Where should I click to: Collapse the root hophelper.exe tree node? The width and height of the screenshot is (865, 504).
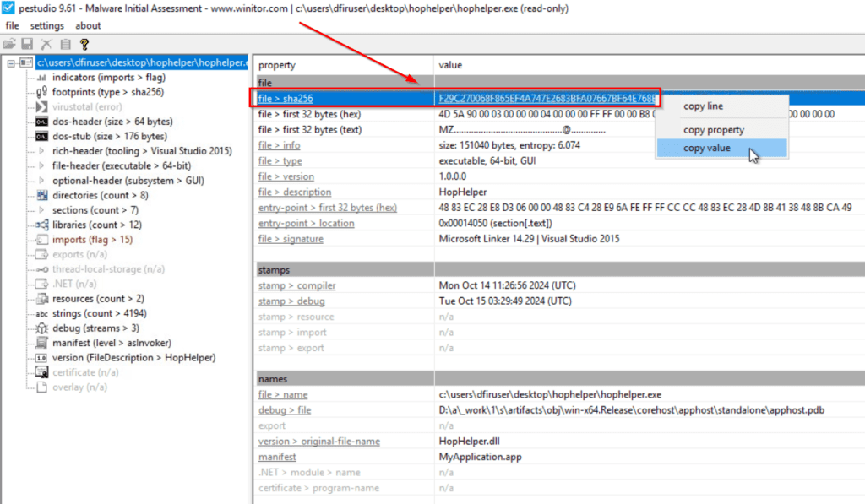pos(10,62)
